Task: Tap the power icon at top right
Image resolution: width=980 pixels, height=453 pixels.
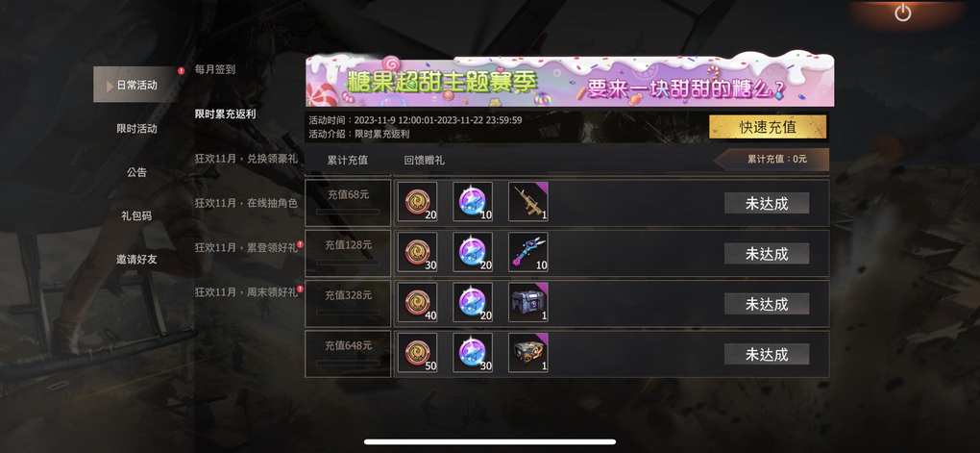Action: click(902, 13)
